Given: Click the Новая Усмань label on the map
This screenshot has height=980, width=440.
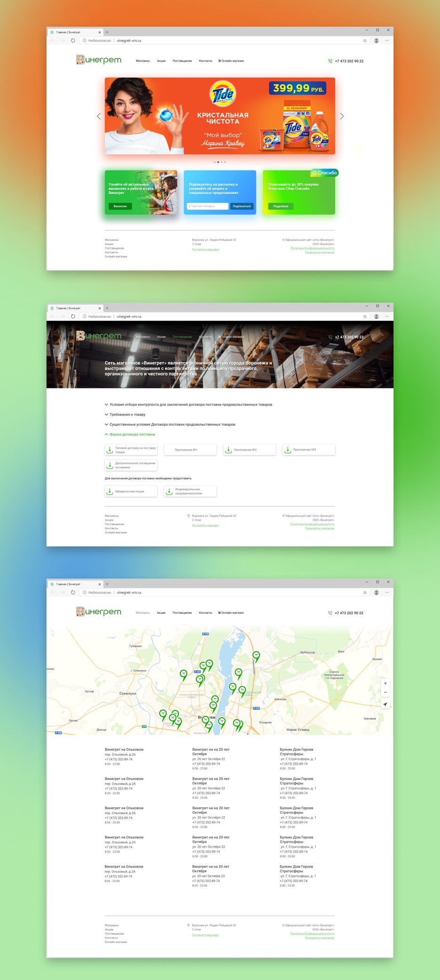Looking at the screenshot, I should click(x=298, y=730).
